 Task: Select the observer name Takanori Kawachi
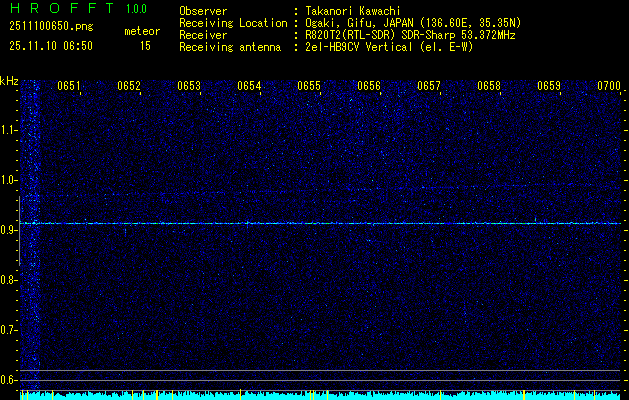[x=352, y=11]
